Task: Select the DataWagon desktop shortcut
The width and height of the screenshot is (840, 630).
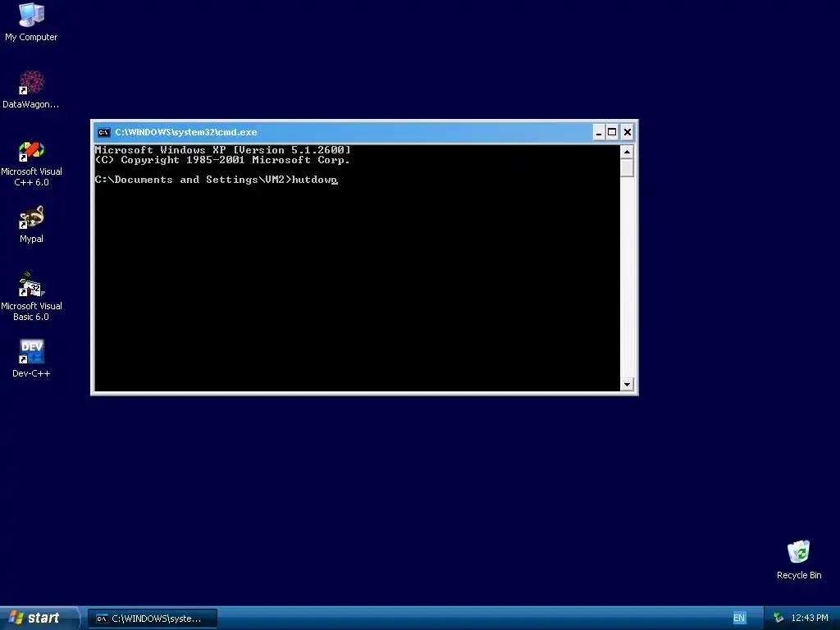Action: tap(31, 89)
